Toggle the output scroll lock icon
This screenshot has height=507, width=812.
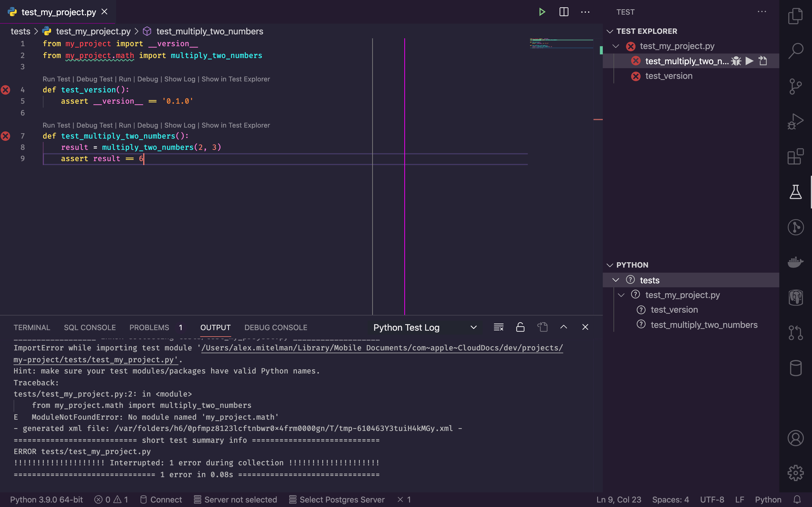pyautogui.click(x=520, y=327)
